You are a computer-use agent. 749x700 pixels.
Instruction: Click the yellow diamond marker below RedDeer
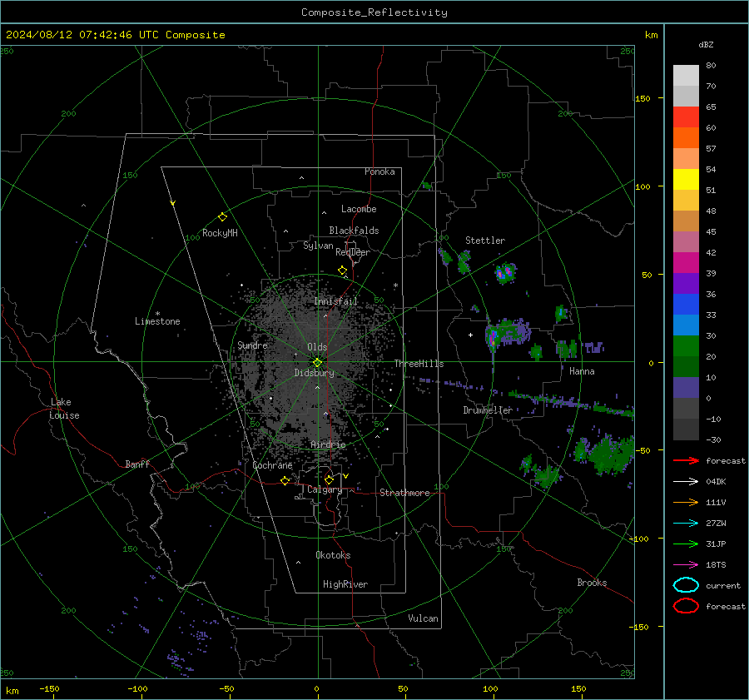(x=343, y=271)
